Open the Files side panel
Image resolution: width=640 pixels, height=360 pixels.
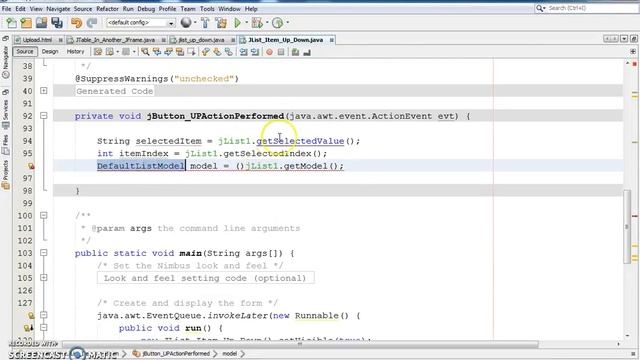[x=6, y=145]
